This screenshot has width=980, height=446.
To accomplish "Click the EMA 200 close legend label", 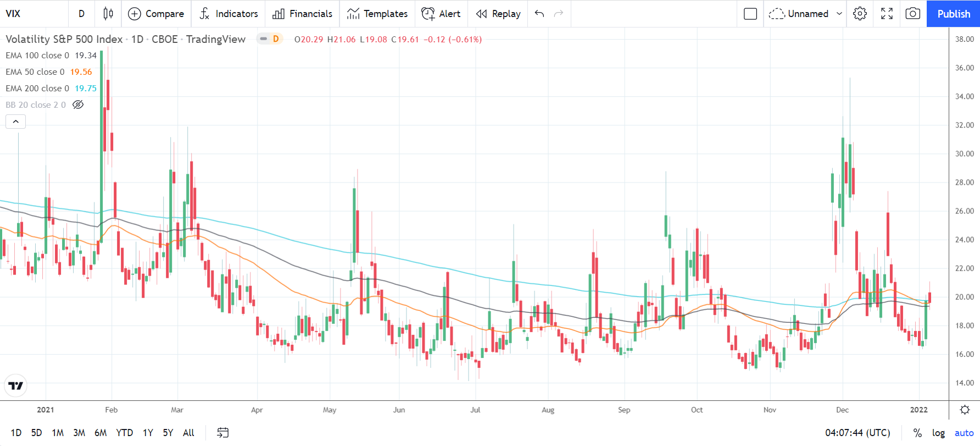I will (37, 88).
